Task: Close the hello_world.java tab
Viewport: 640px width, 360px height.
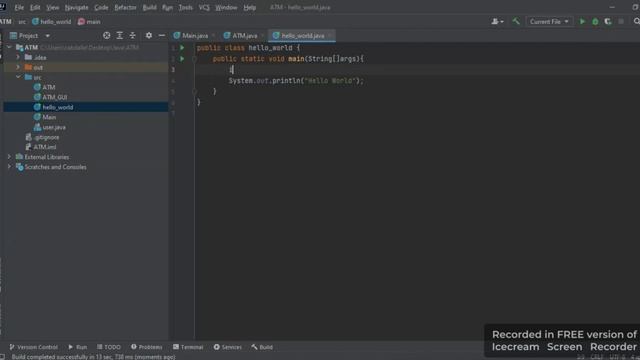Action: click(x=330, y=36)
